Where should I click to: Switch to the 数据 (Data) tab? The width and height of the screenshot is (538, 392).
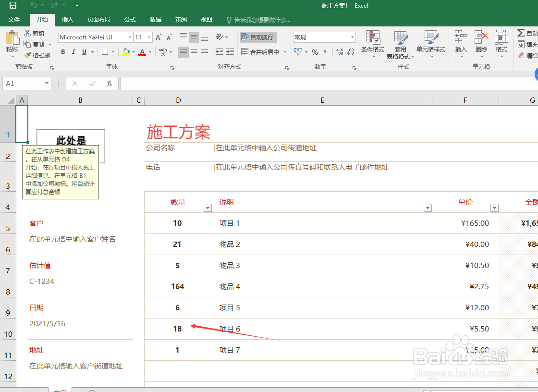click(156, 20)
